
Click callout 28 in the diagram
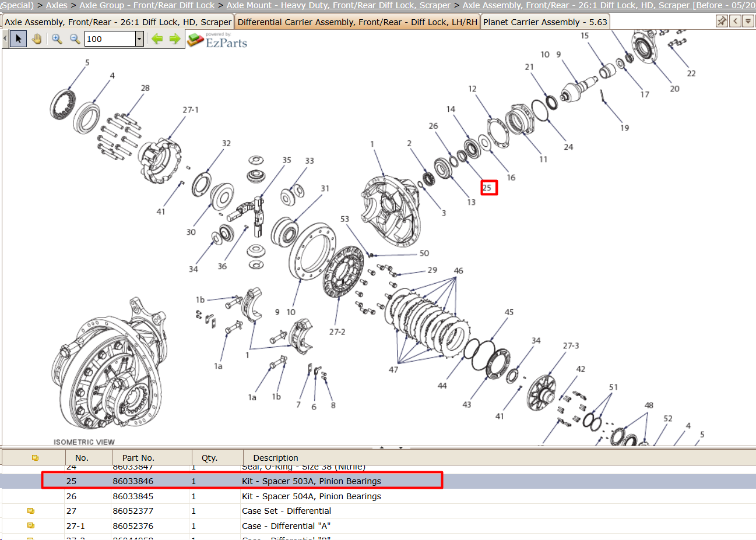[x=145, y=88]
